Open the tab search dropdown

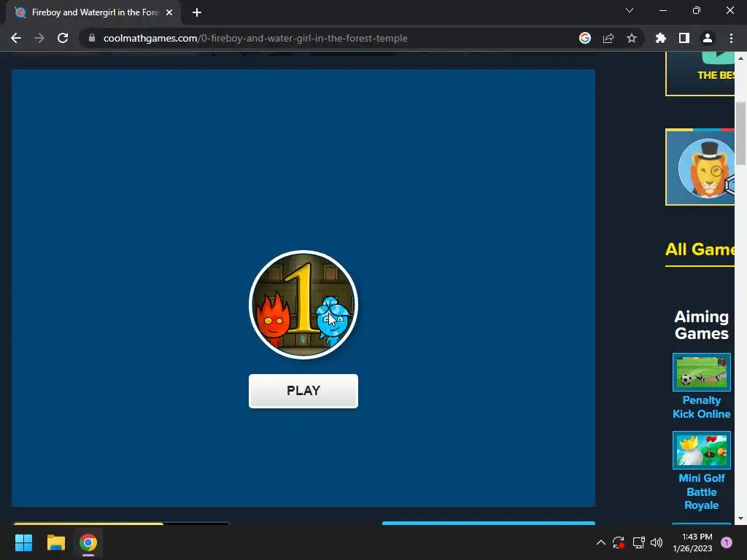tap(630, 10)
